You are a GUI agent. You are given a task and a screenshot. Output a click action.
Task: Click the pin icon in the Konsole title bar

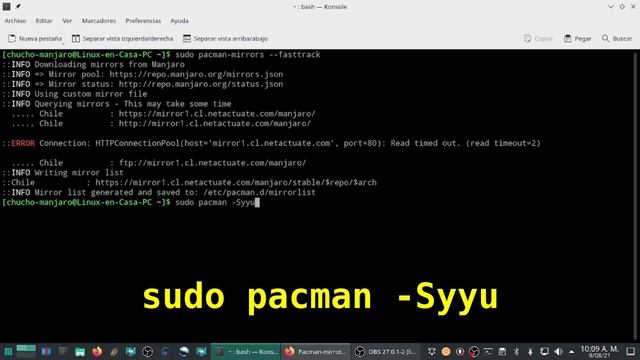[18, 7]
